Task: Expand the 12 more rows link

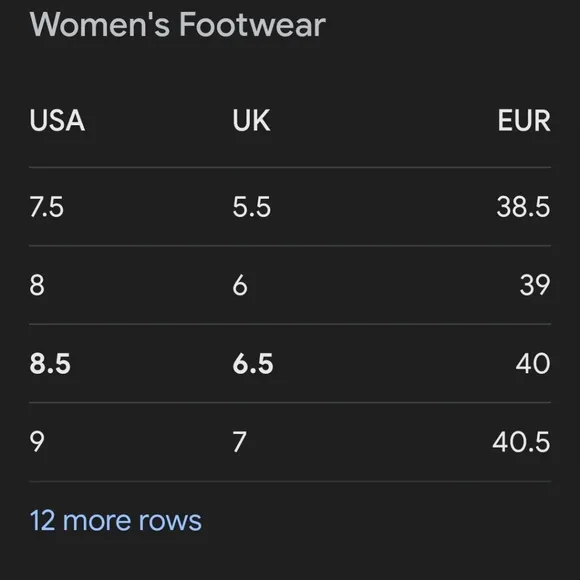Action: coord(115,521)
